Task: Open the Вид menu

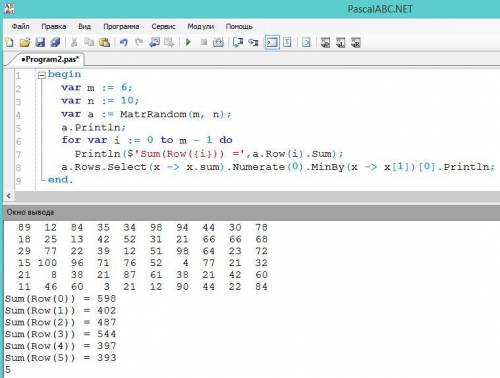Action: [x=84, y=26]
